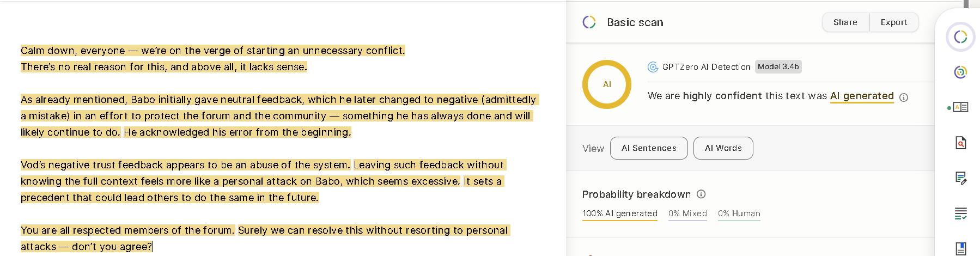The image size is (980, 256).
Task: Open the AI vocabulary card icon in sidebar
Action: 961,107
